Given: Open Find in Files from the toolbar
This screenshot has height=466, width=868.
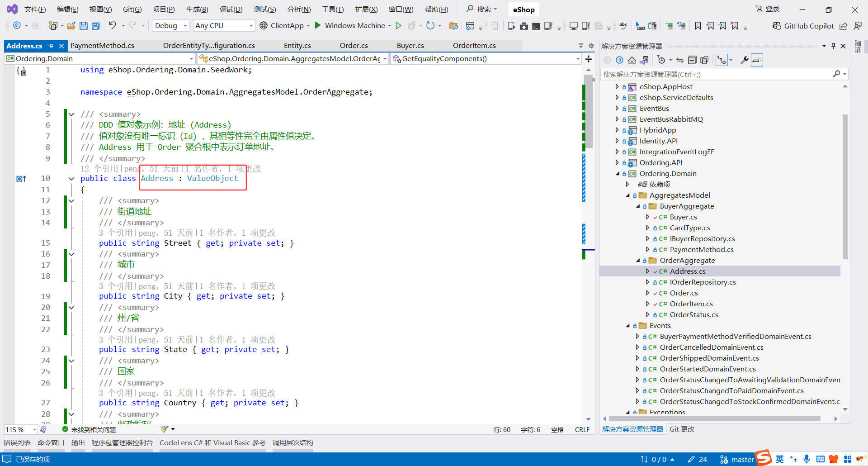Looking at the screenshot, I should (x=453, y=26).
